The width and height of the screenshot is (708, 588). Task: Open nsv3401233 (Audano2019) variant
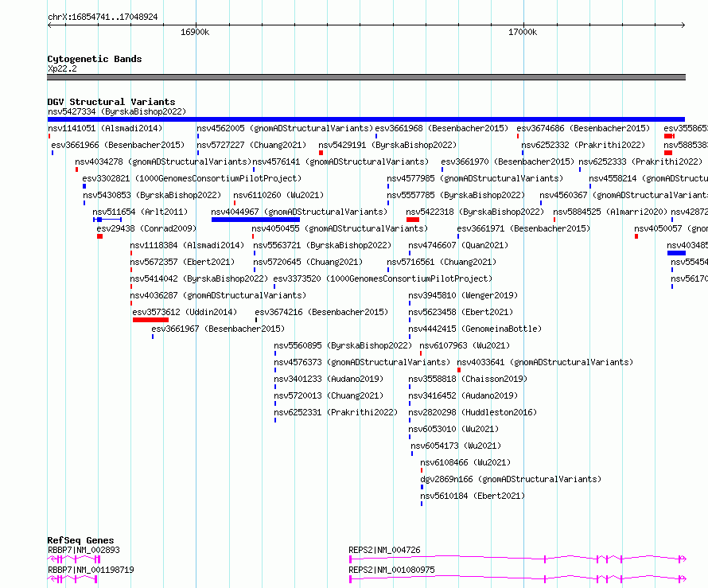329,379
